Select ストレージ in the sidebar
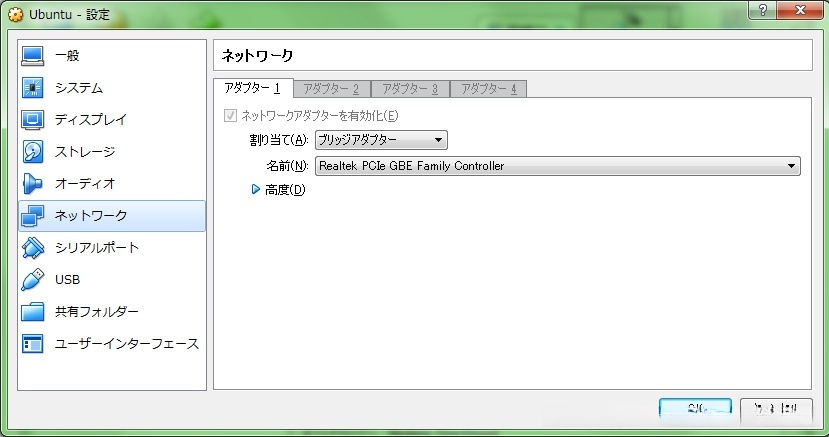Viewport: 829px width, 437px height. point(112,152)
